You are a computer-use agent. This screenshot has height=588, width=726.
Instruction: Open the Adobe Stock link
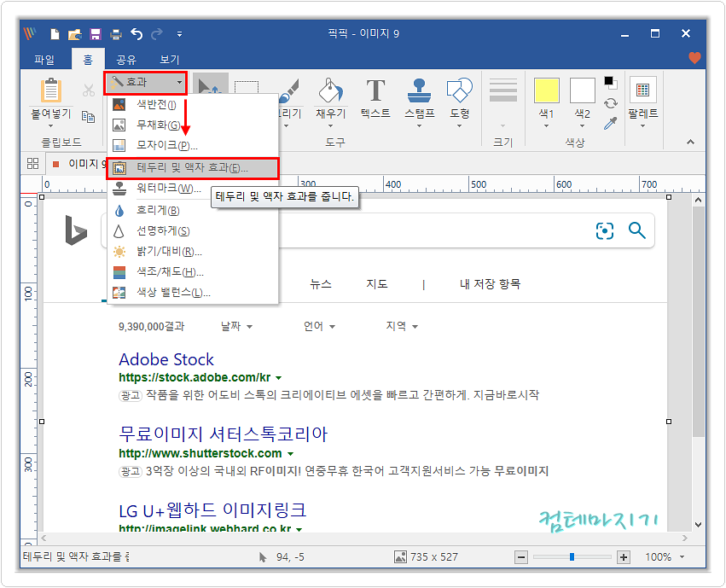click(166, 360)
